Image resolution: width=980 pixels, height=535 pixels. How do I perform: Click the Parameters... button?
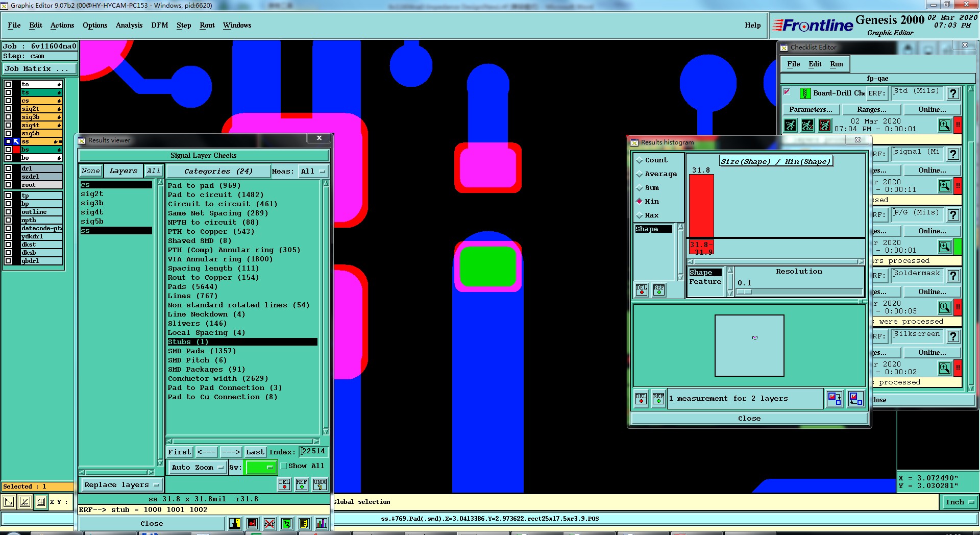(811, 110)
